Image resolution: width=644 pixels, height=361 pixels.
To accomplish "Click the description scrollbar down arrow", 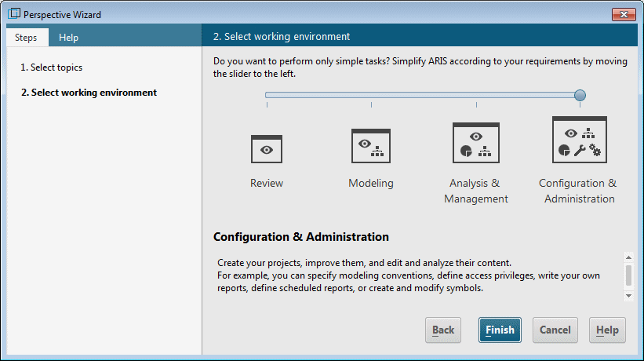I will coord(628,296).
